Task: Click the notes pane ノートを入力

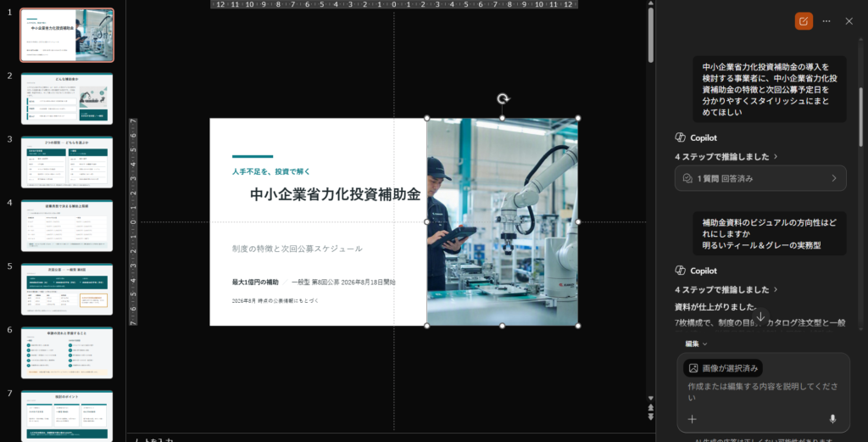Action: (154, 439)
